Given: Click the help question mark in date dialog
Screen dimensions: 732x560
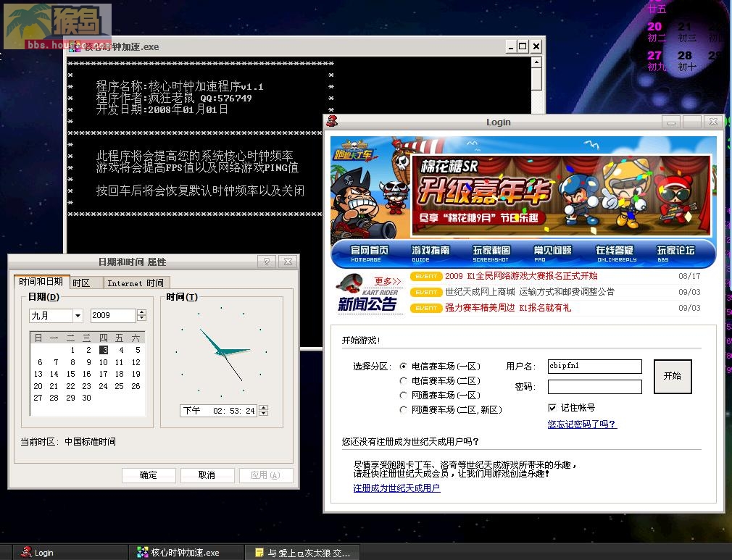Looking at the screenshot, I should point(267,262).
